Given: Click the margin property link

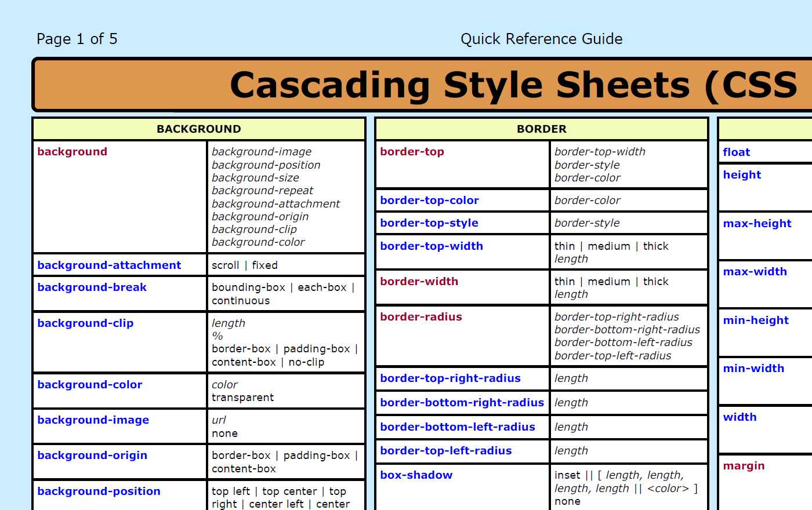Looking at the screenshot, I should 744,466.
